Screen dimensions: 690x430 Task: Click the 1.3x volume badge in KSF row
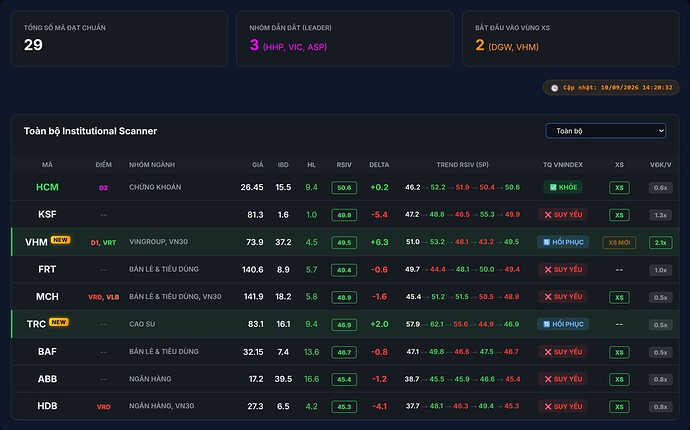coord(661,215)
